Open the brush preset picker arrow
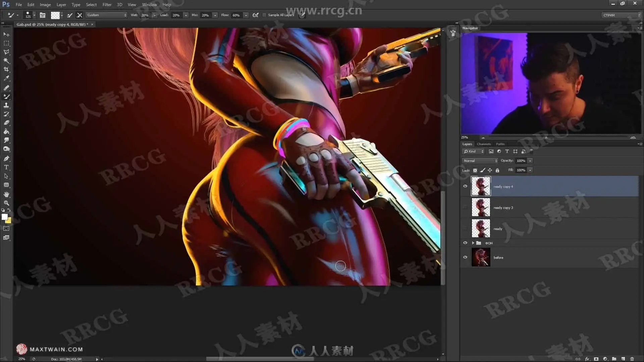644x362 pixels. click(34, 15)
